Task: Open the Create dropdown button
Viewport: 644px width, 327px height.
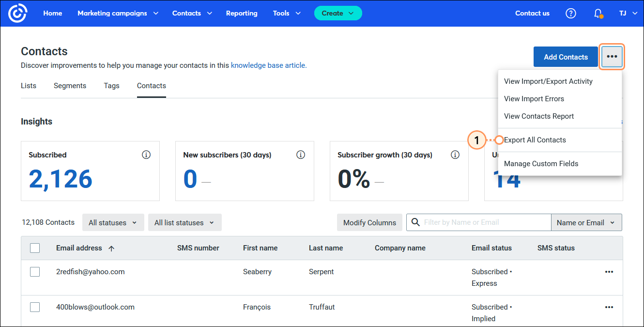Action: pyautogui.click(x=338, y=13)
